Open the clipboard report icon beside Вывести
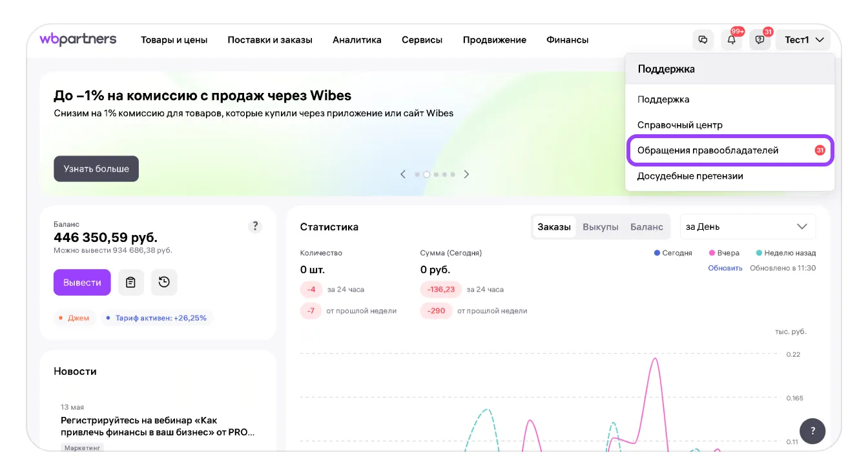 (x=130, y=283)
